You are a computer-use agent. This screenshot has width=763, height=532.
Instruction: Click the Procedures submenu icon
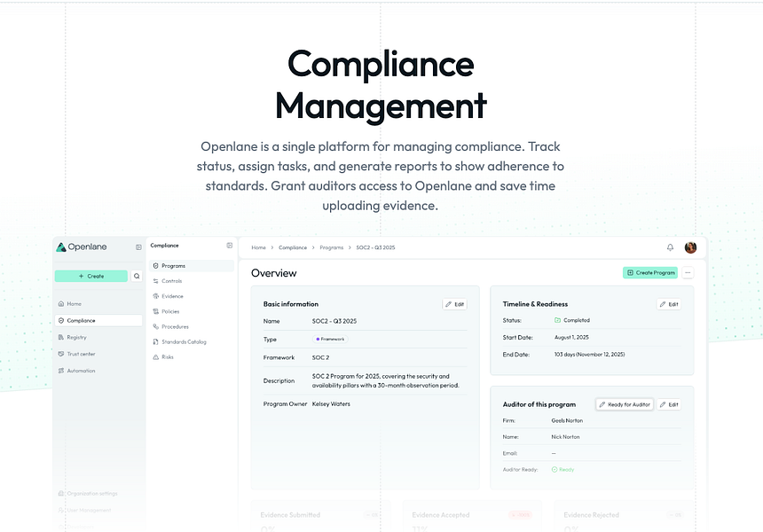(x=156, y=327)
